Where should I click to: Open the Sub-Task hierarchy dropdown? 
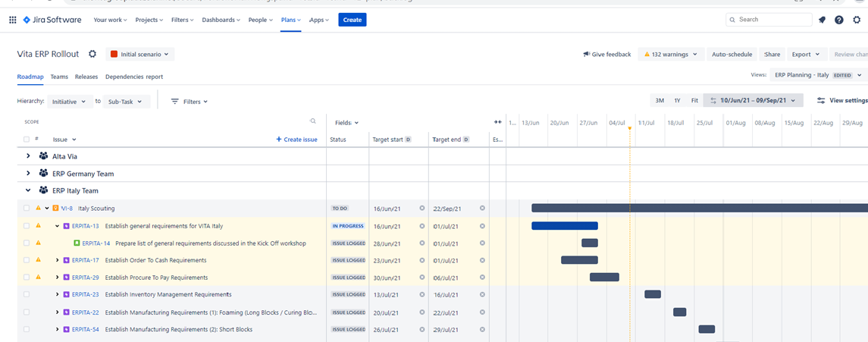coord(126,102)
